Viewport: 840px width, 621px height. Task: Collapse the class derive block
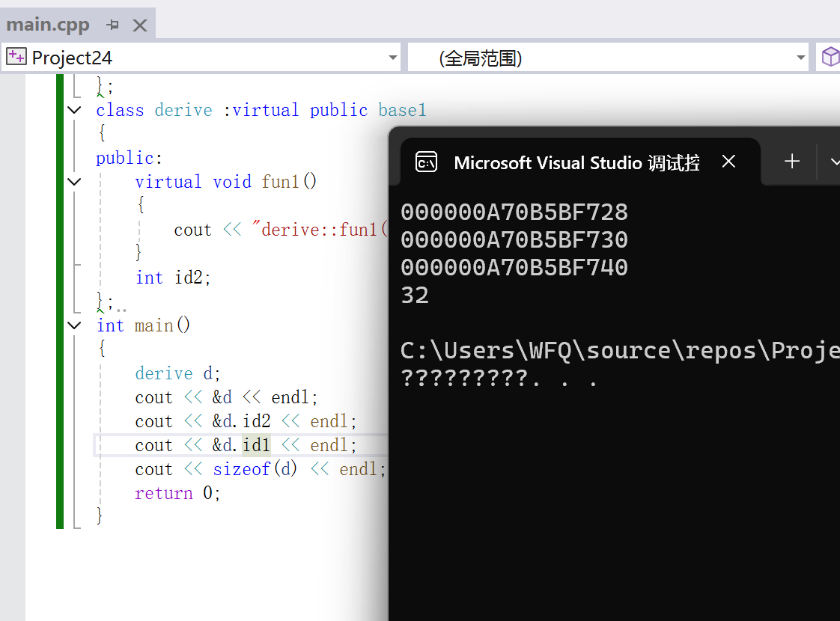click(x=74, y=110)
